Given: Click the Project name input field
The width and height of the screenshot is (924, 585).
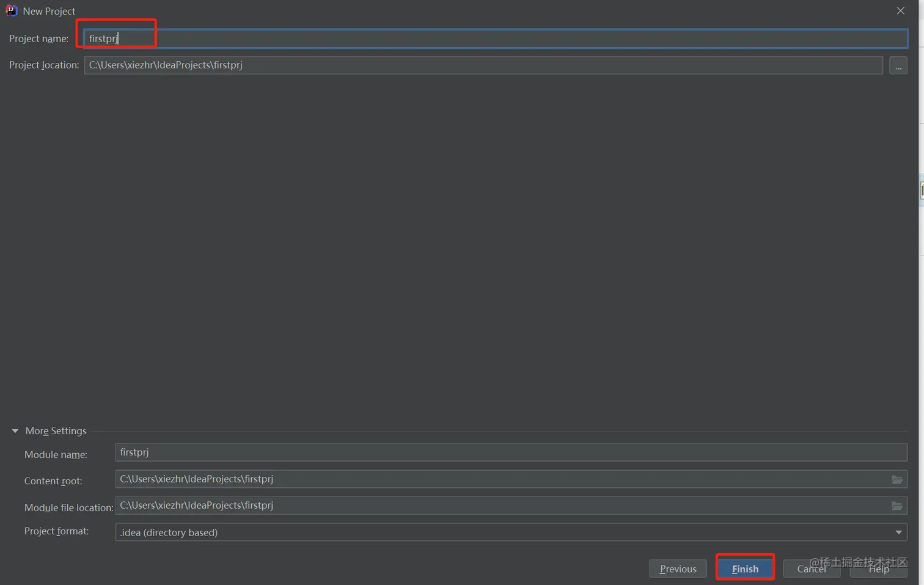Looking at the screenshot, I should coord(496,38).
